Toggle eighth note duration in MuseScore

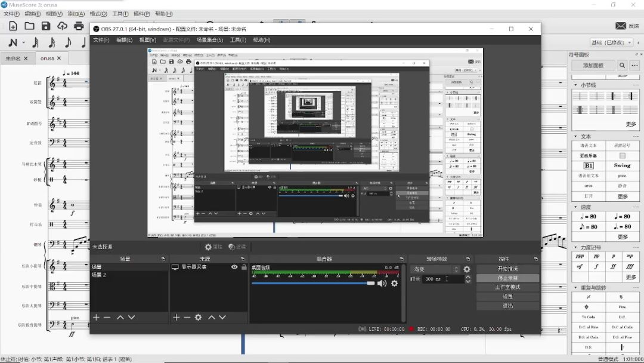pos(68,42)
